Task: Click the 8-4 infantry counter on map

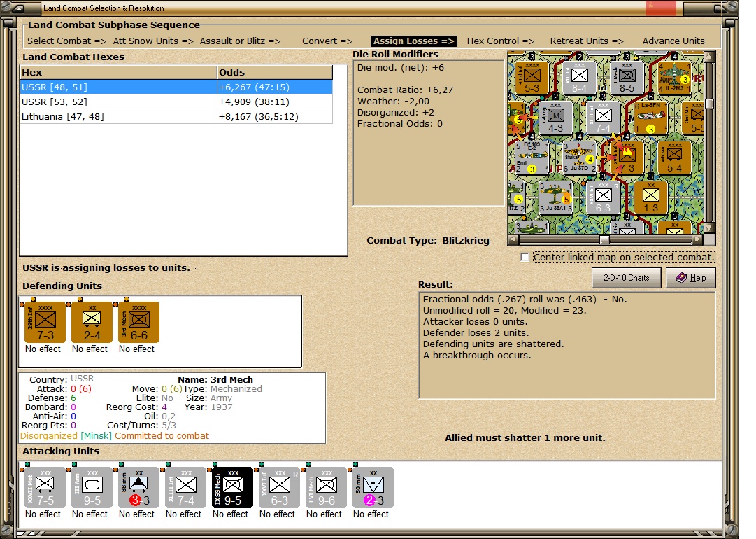Action: (580, 77)
